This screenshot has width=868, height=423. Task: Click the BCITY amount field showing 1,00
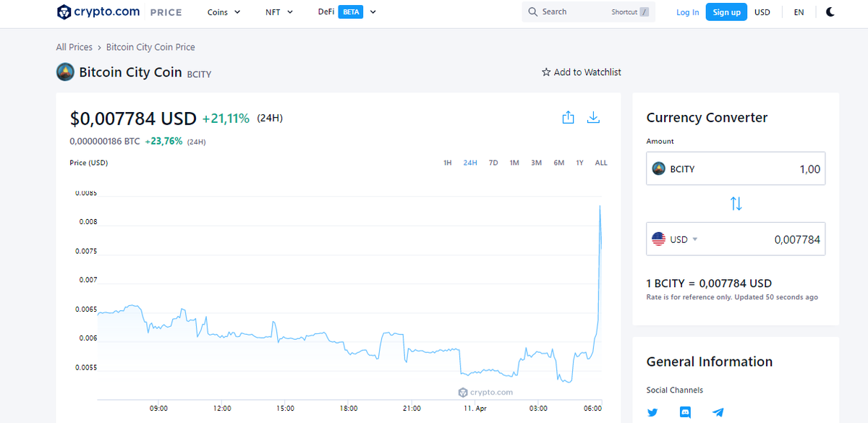[736, 168]
